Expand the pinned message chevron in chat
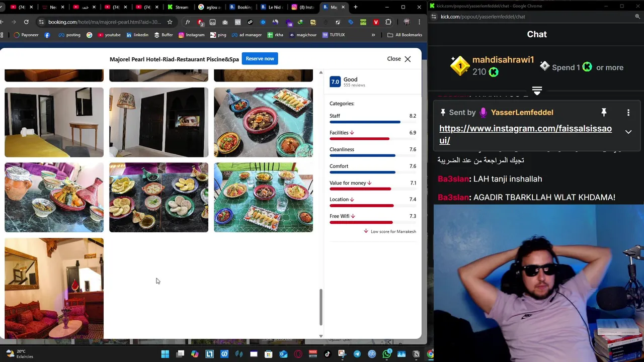Viewport: 644px width, 362px height. click(x=628, y=132)
